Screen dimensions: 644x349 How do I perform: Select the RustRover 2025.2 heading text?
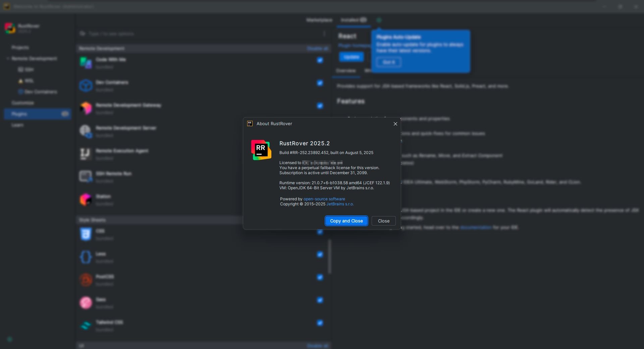coord(305,143)
